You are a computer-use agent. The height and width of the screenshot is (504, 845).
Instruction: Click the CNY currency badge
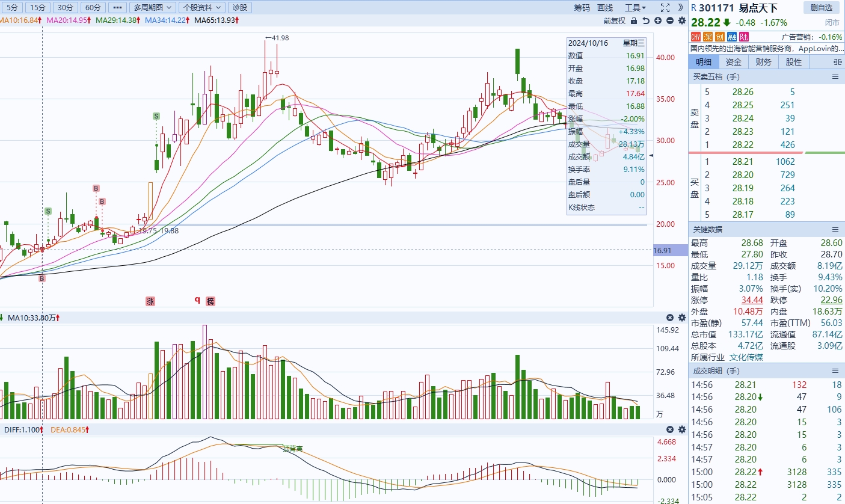[x=696, y=37]
